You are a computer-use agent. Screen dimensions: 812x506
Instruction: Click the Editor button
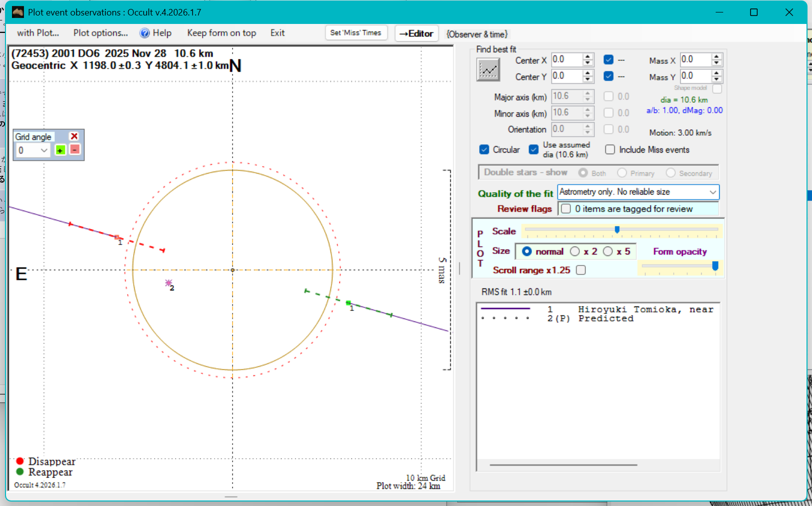416,33
